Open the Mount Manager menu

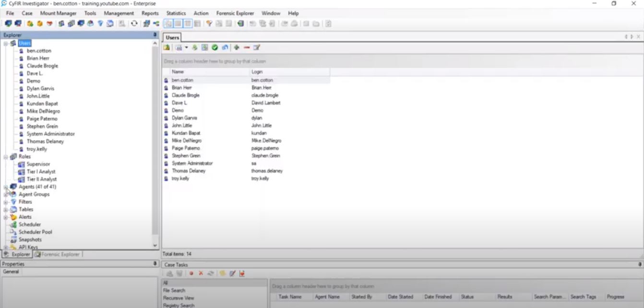click(x=58, y=13)
